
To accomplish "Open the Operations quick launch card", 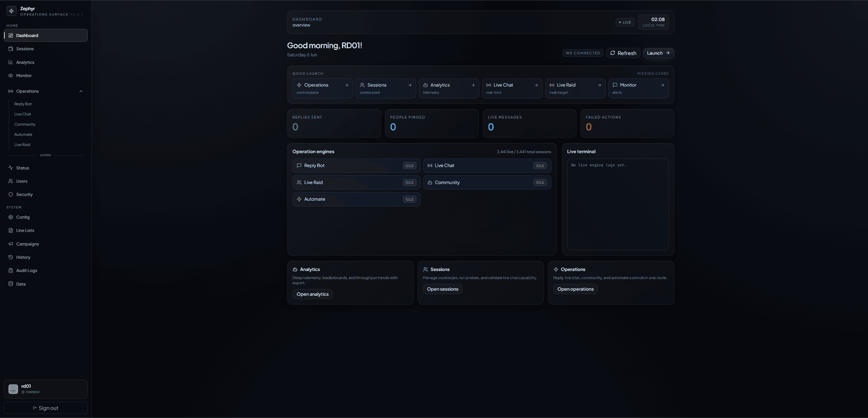I will (322, 88).
